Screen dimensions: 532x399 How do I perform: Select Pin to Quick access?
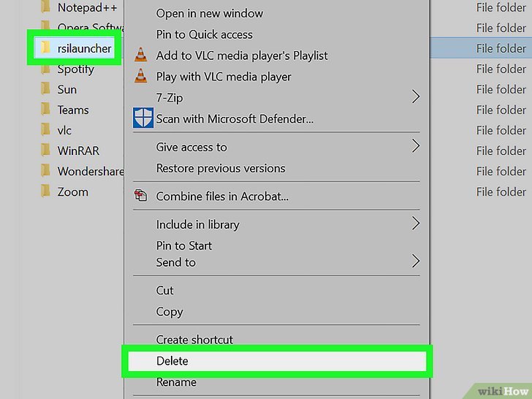tap(204, 34)
